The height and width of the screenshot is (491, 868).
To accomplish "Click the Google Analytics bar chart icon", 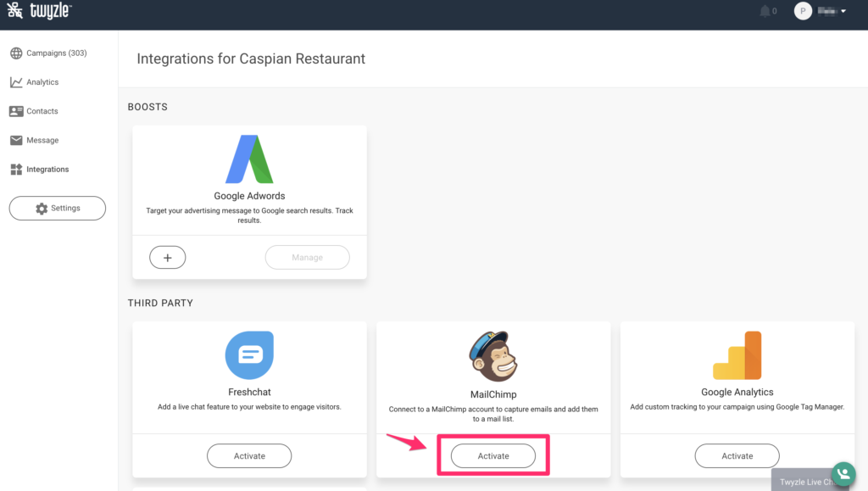I will pyautogui.click(x=737, y=356).
